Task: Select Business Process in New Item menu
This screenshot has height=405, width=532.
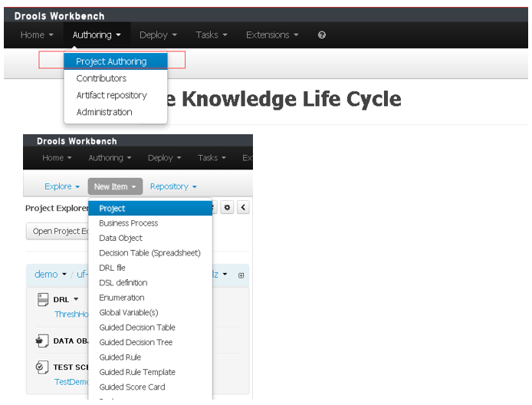Action: pyautogui.click(x=150, y=223)
